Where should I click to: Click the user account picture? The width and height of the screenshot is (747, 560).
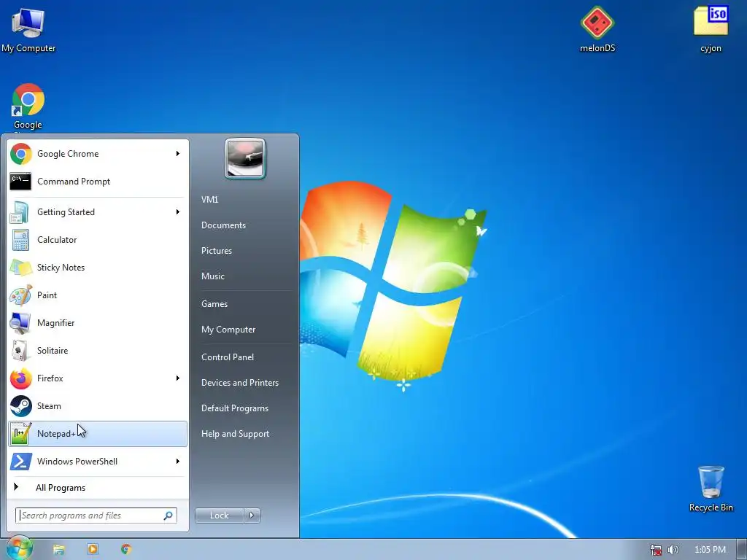click(245, 158)
